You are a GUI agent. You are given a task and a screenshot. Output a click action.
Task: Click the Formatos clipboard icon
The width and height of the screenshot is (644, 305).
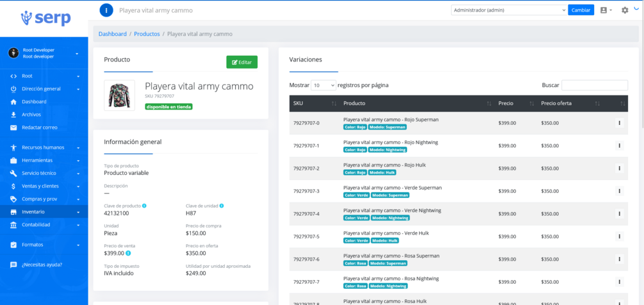tap(13, 245)
